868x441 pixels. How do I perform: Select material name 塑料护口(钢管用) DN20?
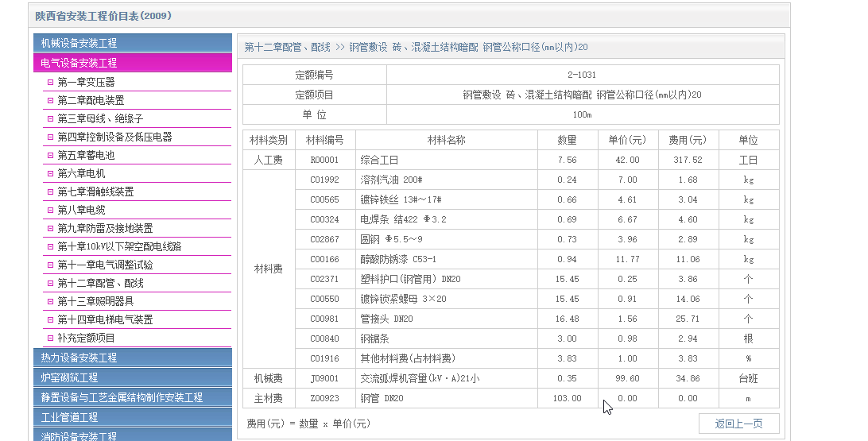coord(410,280)
